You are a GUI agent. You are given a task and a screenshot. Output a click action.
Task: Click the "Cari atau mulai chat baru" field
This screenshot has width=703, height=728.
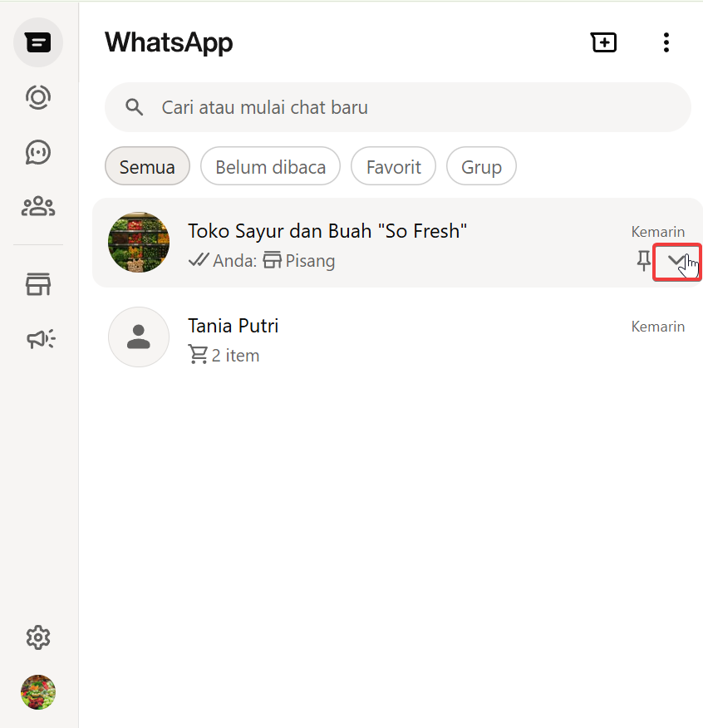pyautogui.click(x=415, y=107)
